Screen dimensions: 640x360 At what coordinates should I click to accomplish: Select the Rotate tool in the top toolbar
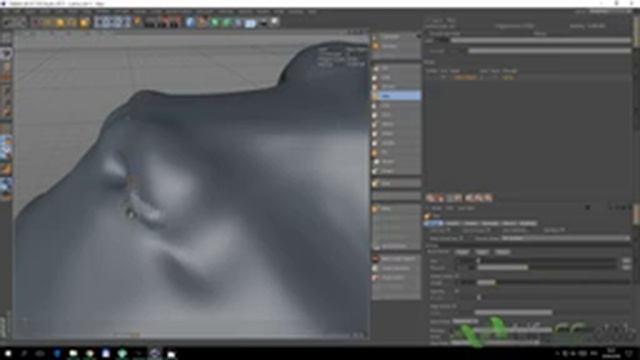pos(72,22)
